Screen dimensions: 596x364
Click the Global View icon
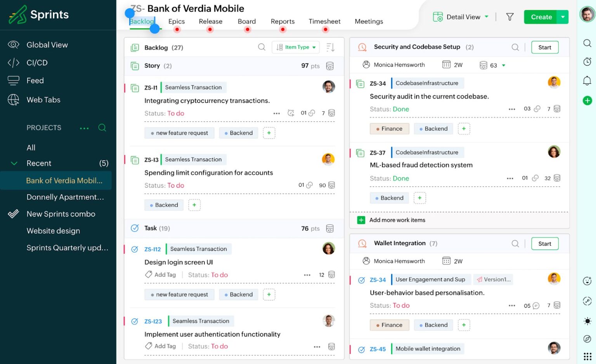13,45
